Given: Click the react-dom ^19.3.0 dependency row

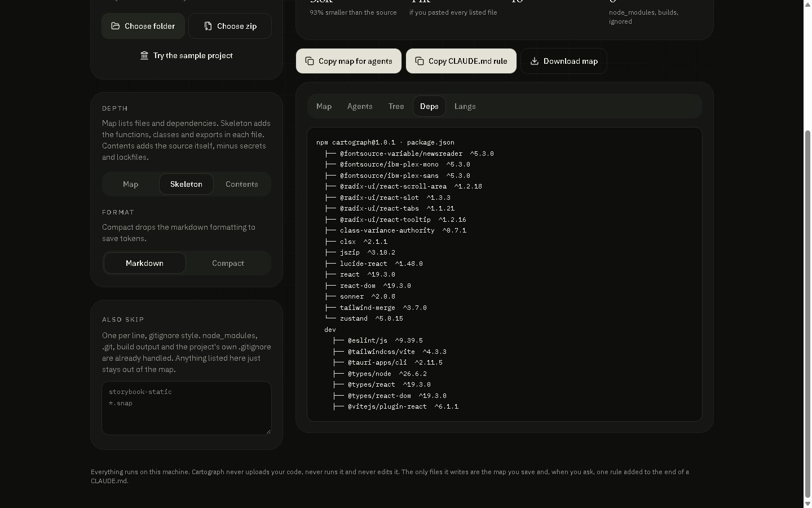Looking at the screenshot, I should tap(368, 286).
